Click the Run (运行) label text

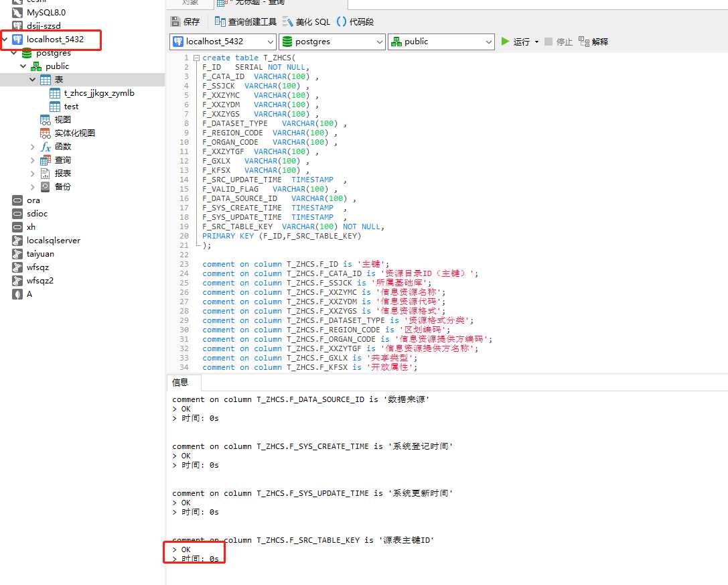(x=522, y=42)
